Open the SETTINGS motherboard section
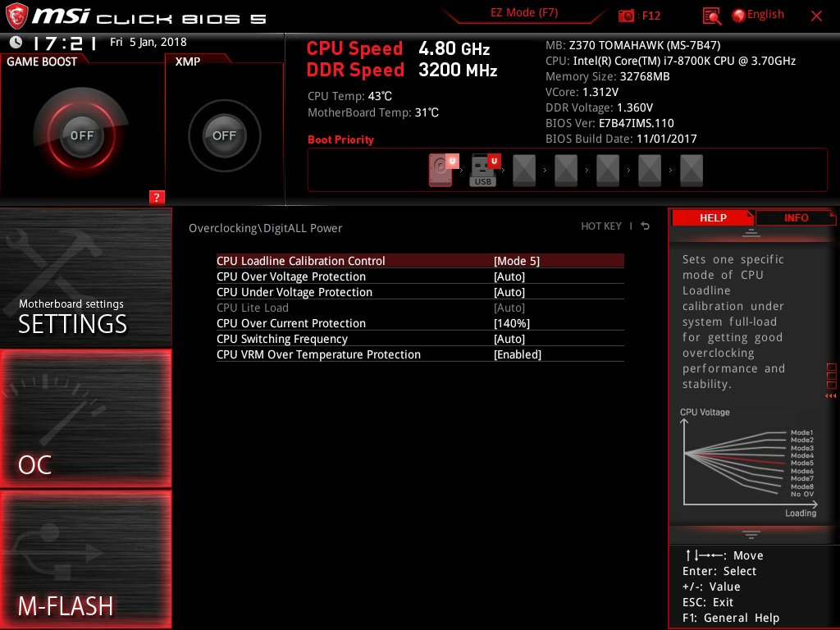The height and width of the screenshot is (630, 840). tap(85, 277)
